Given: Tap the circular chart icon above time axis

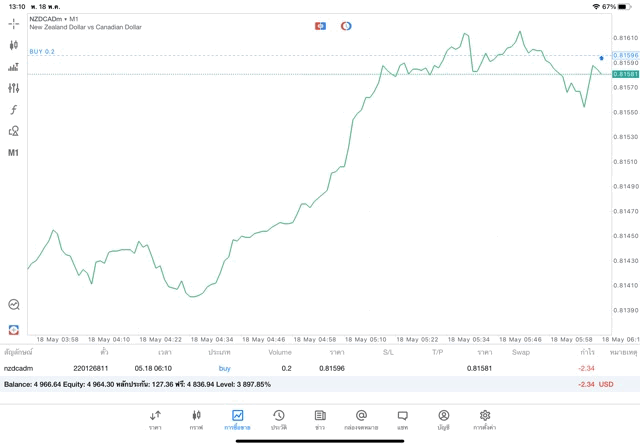Looking at the screenshot, I should click(13, 305).
